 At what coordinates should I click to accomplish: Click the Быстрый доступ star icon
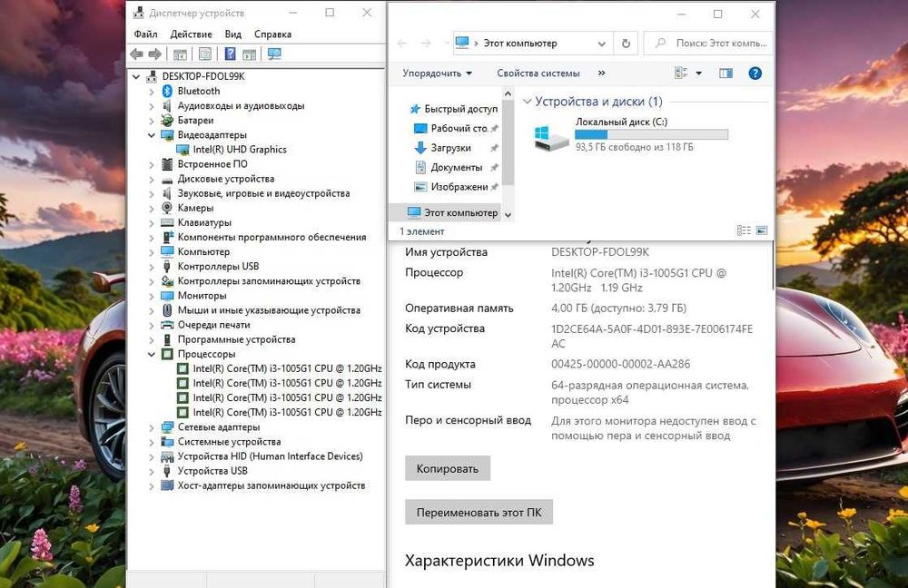[415, 109]
